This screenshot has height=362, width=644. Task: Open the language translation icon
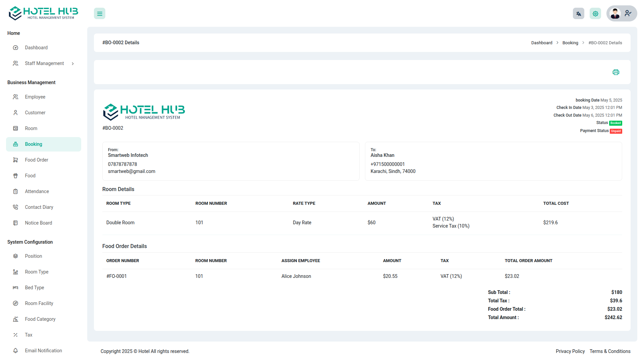[x=579, y=14]
